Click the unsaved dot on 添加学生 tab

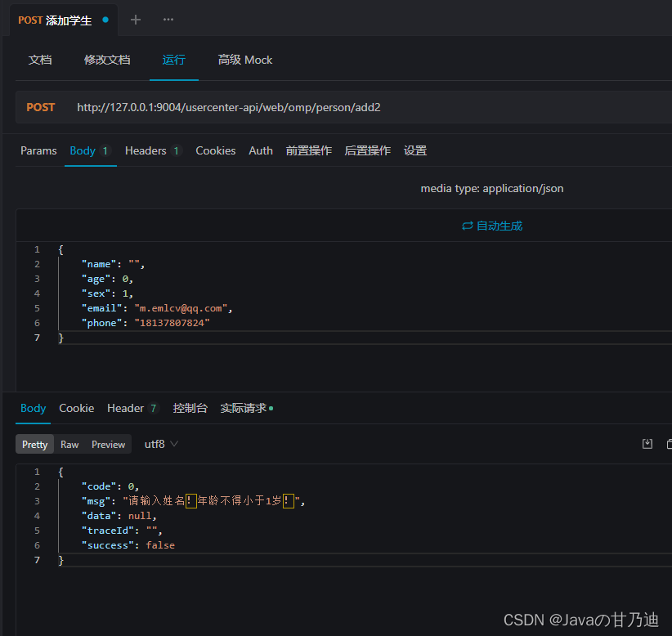pyautogui.click(x=105, y=20)
